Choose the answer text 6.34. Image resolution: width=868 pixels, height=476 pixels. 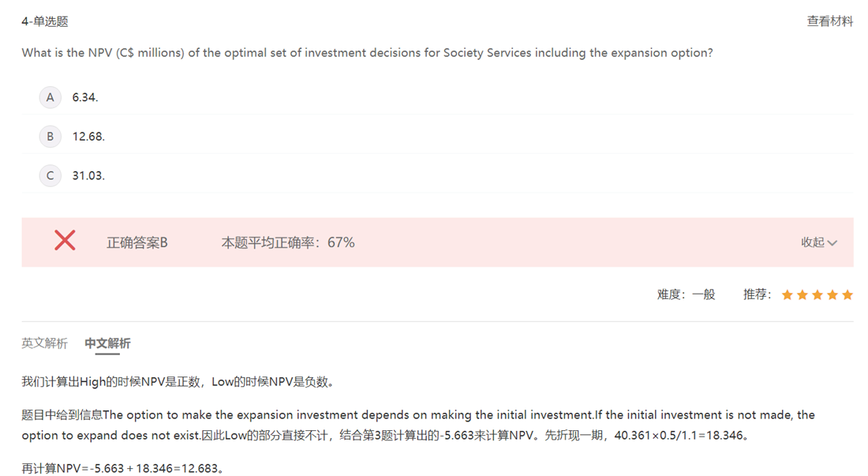tap(85, 97)
